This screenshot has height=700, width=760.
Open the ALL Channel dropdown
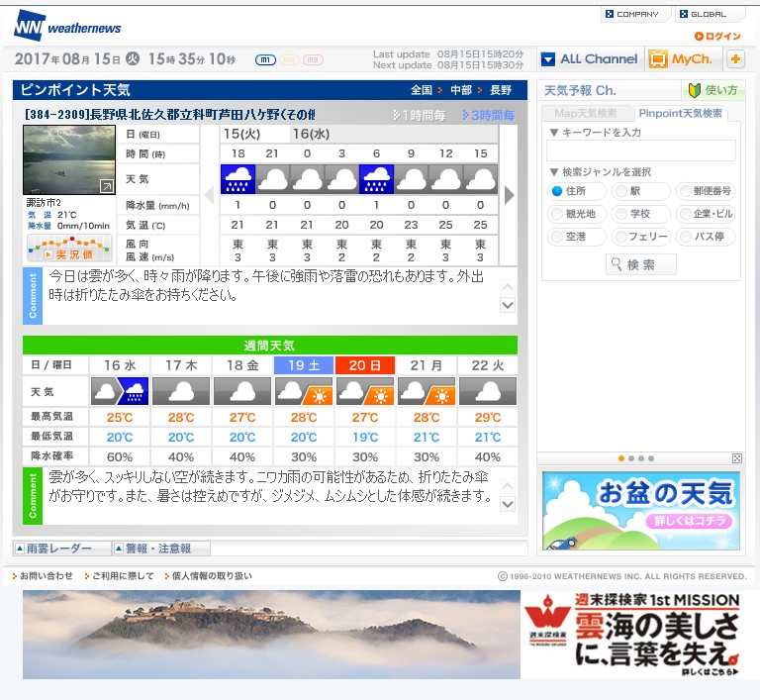pyautogui.click(x=590, y=59)
